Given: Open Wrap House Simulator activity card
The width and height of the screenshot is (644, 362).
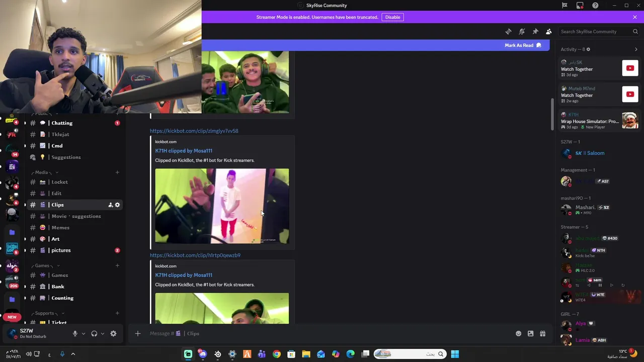Looking at the screenshot, I should point(599,121).
